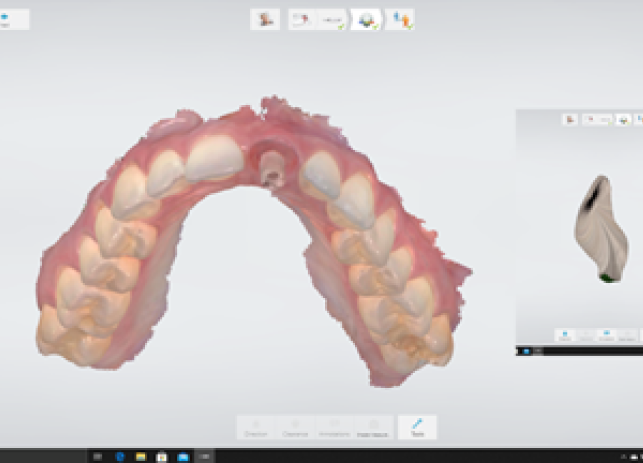Click the first top toolbar icon in side window
This screenshot has height=463, width=643.
coord(570,119)
